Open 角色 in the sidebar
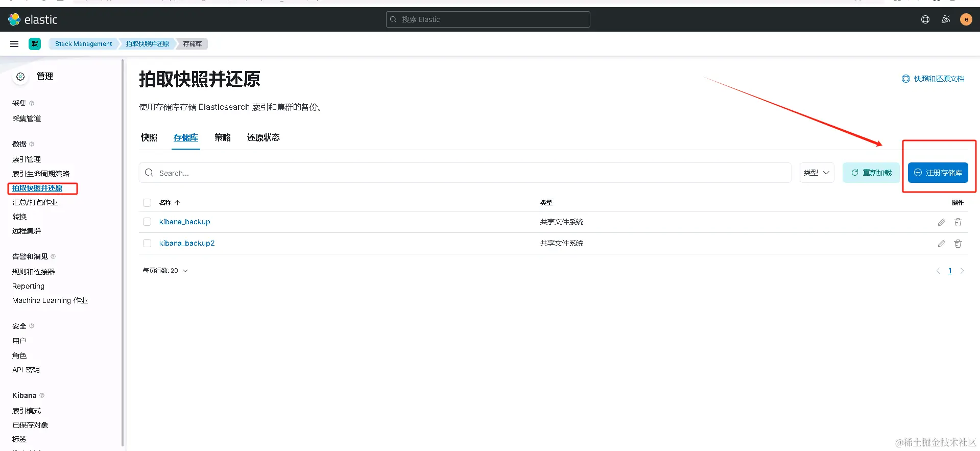The height and width of the screenshot is (451, 980). 19,355
